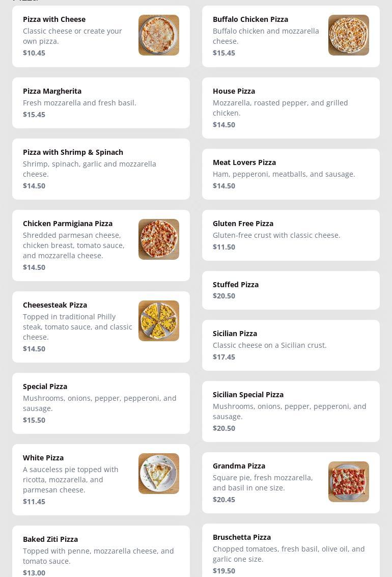Image resolution: width=392 pixels, height=577 pixels.
Task: Click the White Pizza title text
Action: pyautogui.click(x=43, y=458)
